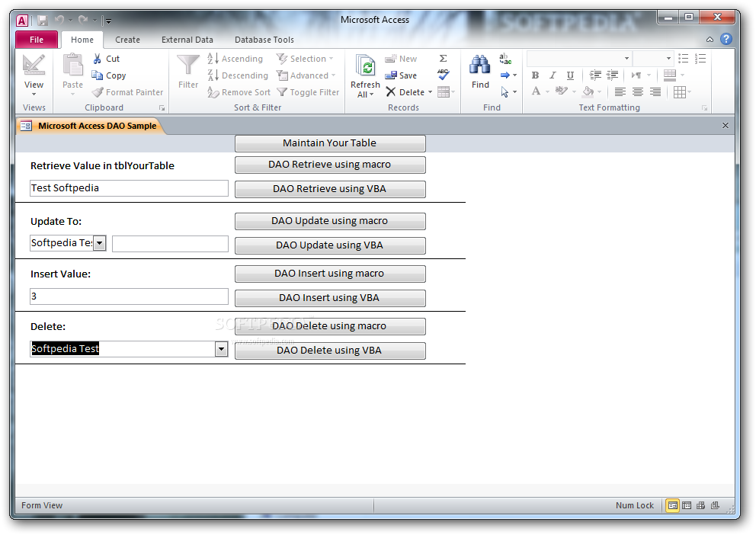
Task: Click the text highlight color icon
Action: click(561, 91)
